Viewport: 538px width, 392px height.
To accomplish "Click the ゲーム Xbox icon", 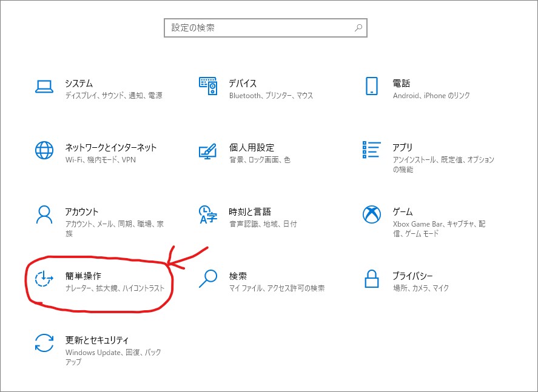I will coord(372,214).
